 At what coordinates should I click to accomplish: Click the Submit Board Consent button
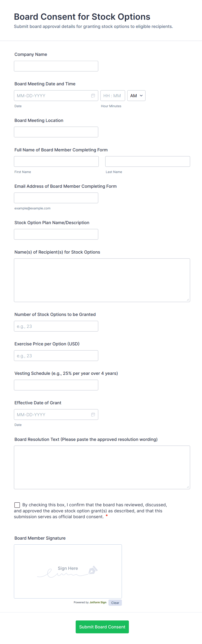[102, 626]
